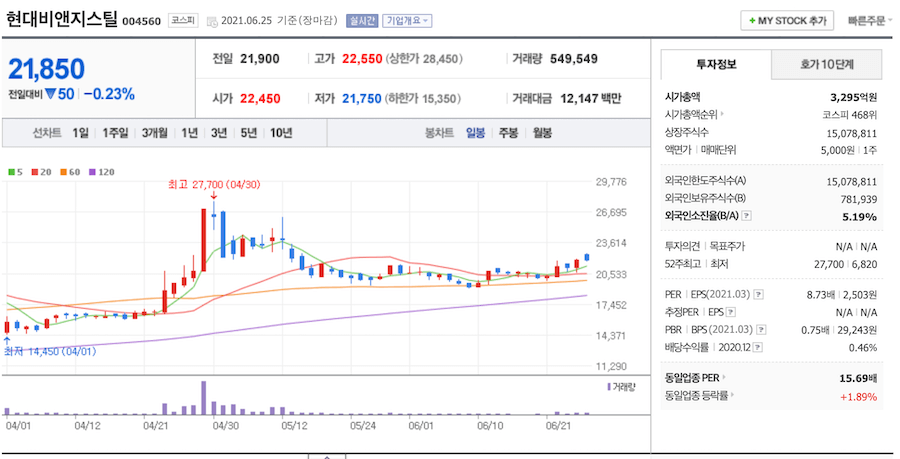
Task: Click the 코스피 market badge
Action: pos(183,21)
